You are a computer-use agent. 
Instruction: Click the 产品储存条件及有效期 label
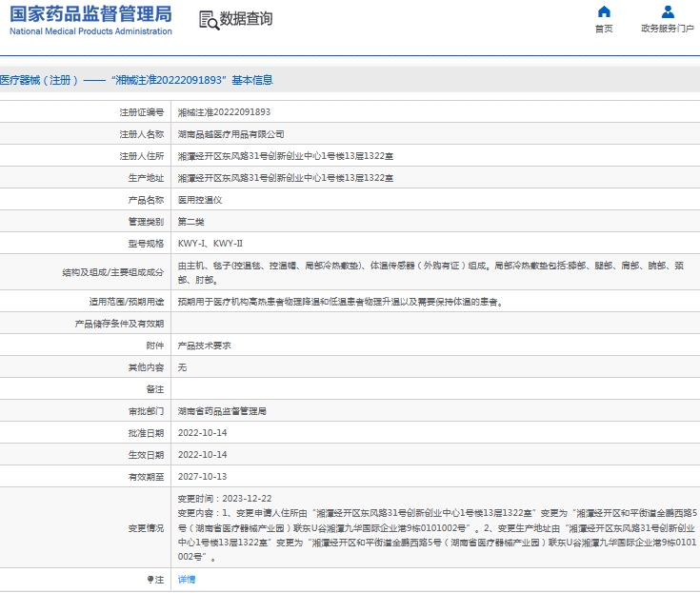coord(119,324)
